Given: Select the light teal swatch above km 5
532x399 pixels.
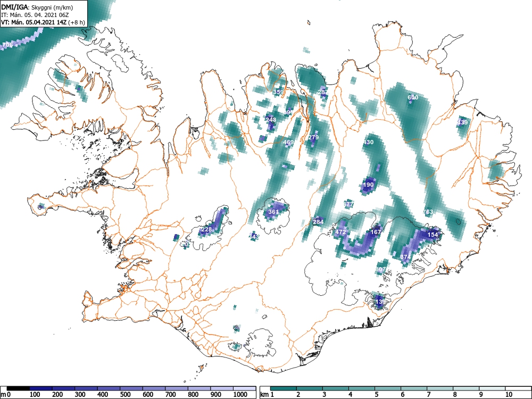Looking at the screenshot, I should point(388,388).
